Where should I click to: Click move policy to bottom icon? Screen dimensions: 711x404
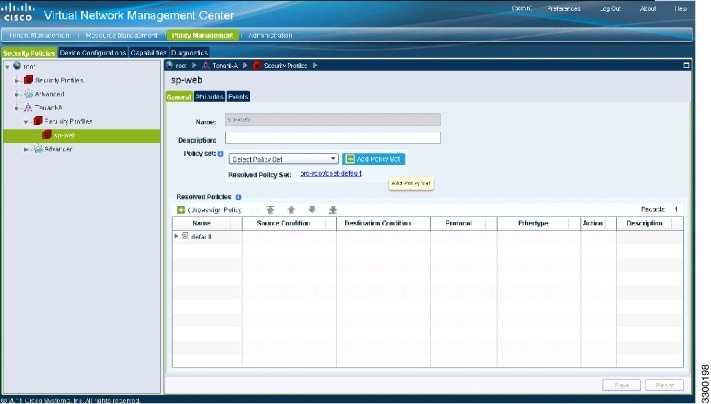pos(333,210)
